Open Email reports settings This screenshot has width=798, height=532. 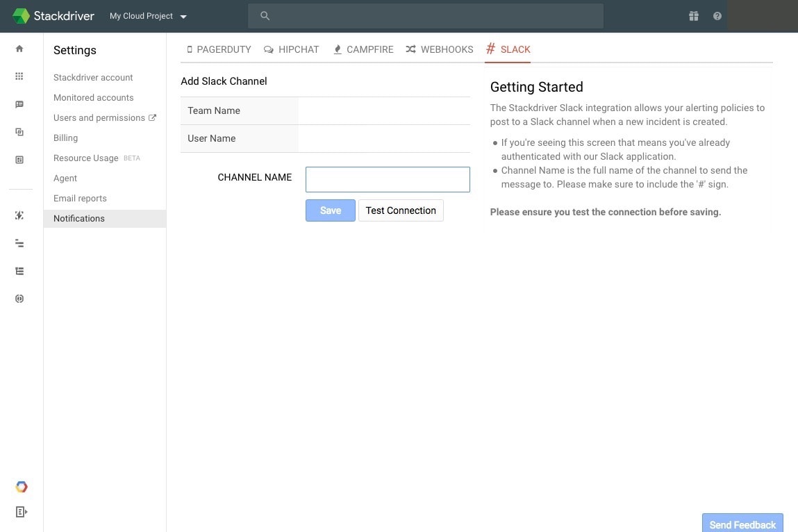coord(80,199)
